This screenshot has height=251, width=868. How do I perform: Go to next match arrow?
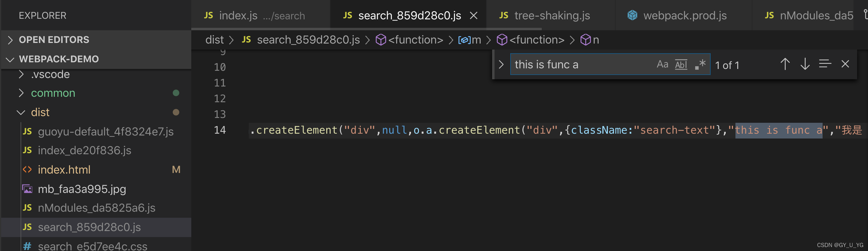[x=805, y=64]
